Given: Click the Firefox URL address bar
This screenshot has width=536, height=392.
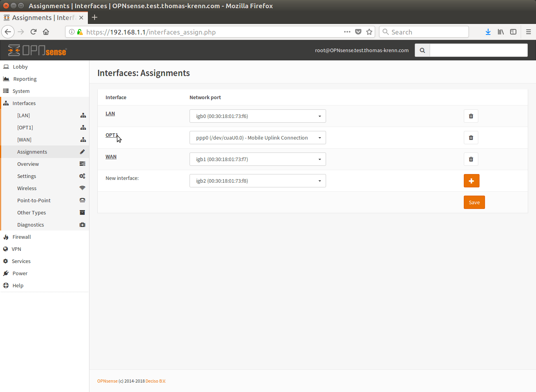Looking at the screenshot, I should point(212,32).
